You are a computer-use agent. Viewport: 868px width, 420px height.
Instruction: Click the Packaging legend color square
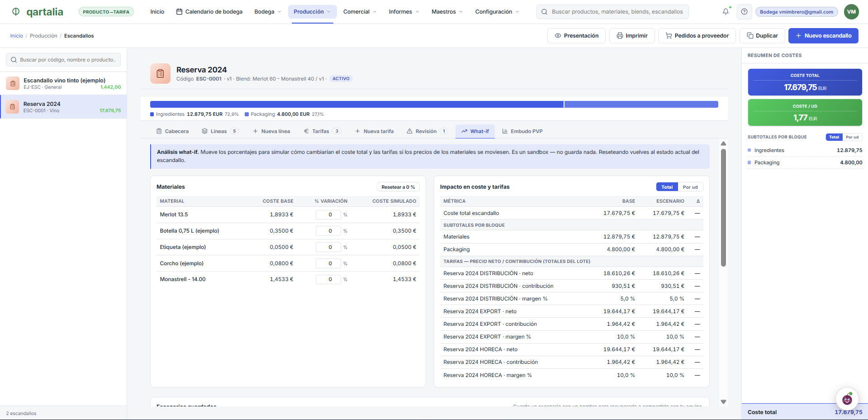point(247,115)
